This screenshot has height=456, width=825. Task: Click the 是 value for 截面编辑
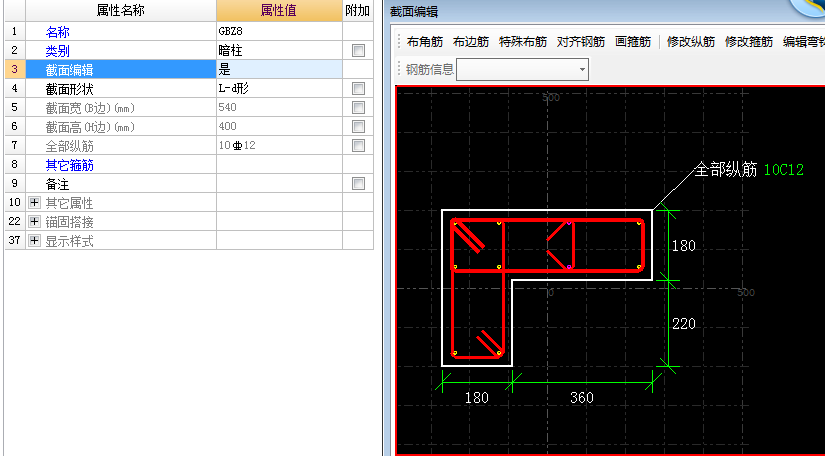[x=279, y=69]
